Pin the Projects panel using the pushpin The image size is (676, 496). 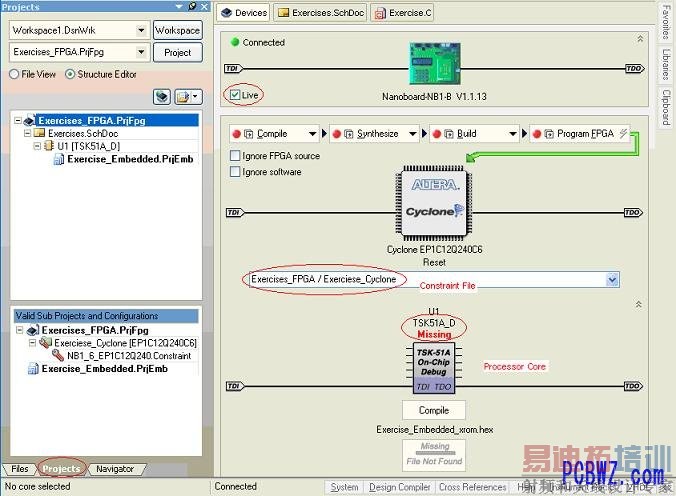coord(193,6)
